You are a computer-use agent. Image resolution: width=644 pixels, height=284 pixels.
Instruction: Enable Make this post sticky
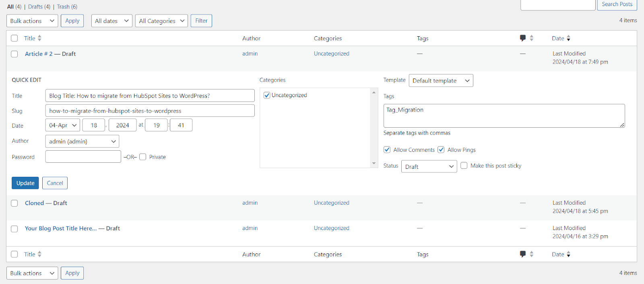point(464,166)
